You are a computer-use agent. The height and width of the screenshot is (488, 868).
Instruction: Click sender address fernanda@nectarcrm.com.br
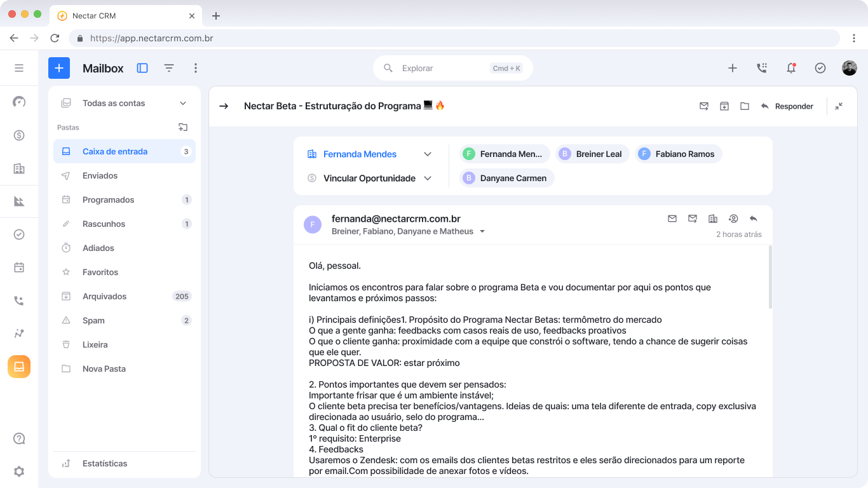click(396, 219)
